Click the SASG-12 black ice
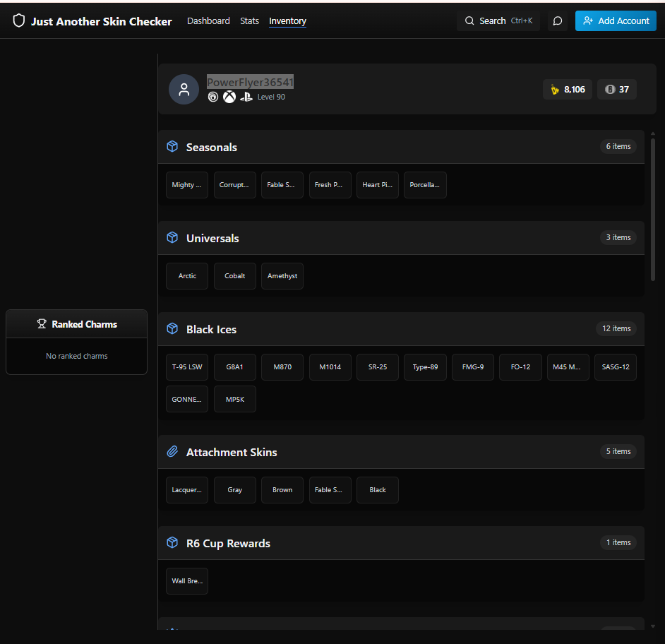The image size is (665, 644). [x=616, y=367]
